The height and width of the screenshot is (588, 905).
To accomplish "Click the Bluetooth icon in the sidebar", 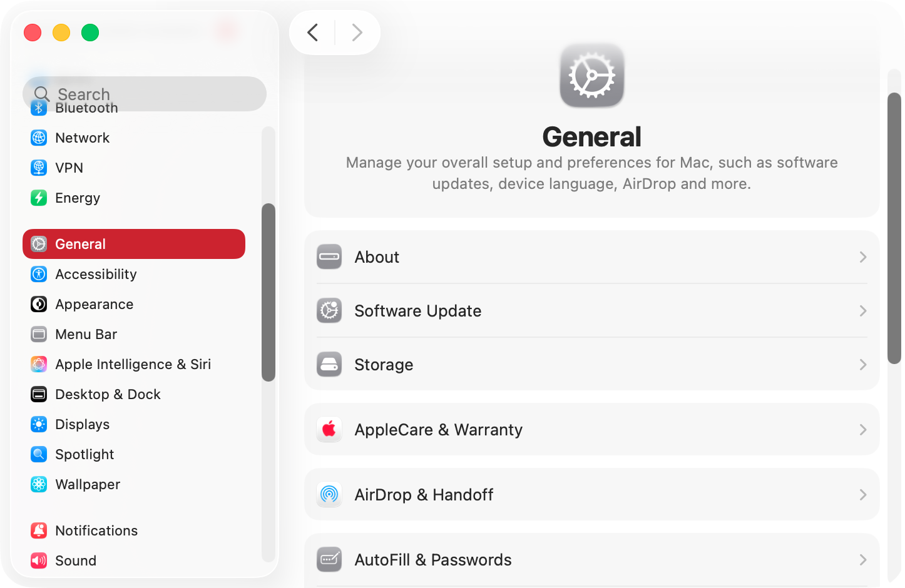I will point(39,108).
